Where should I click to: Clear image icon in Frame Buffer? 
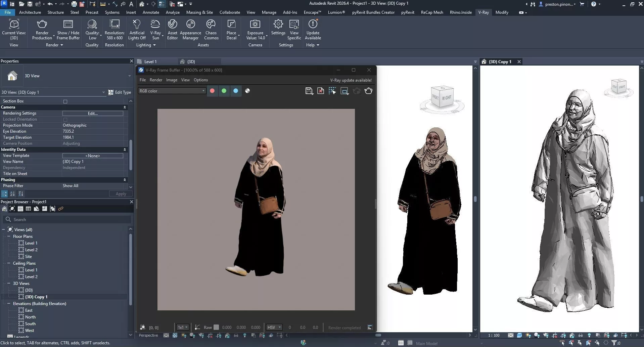click(x=321, y=91)
